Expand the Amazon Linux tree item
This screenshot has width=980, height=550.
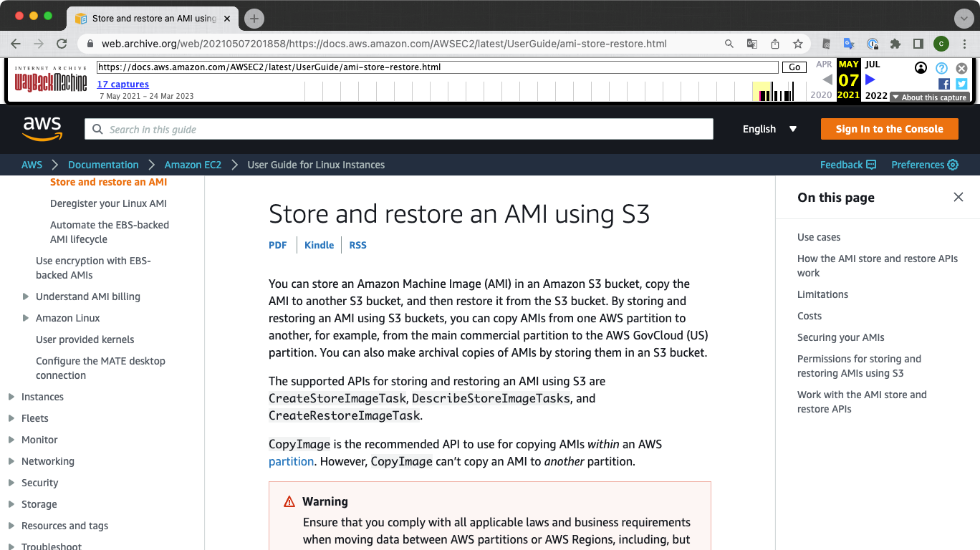[26, 318]
